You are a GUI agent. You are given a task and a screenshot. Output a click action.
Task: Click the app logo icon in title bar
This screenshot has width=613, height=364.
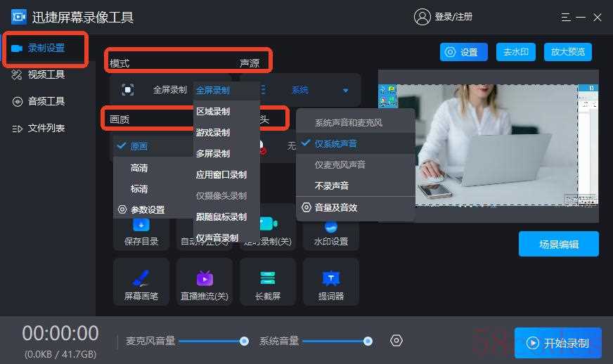point(19,17)
